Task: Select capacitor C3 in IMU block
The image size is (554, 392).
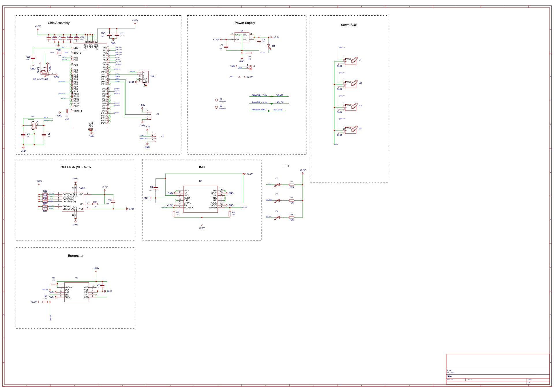Action: (156, 188)
